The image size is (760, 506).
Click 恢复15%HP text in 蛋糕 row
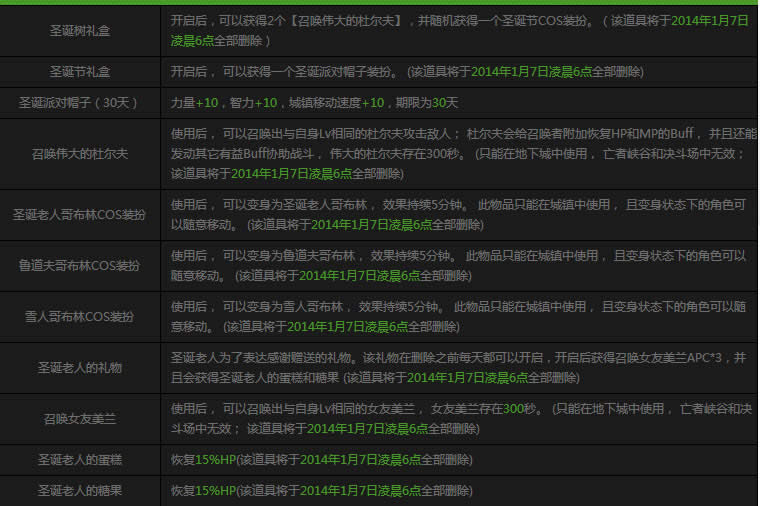point(203,459)
